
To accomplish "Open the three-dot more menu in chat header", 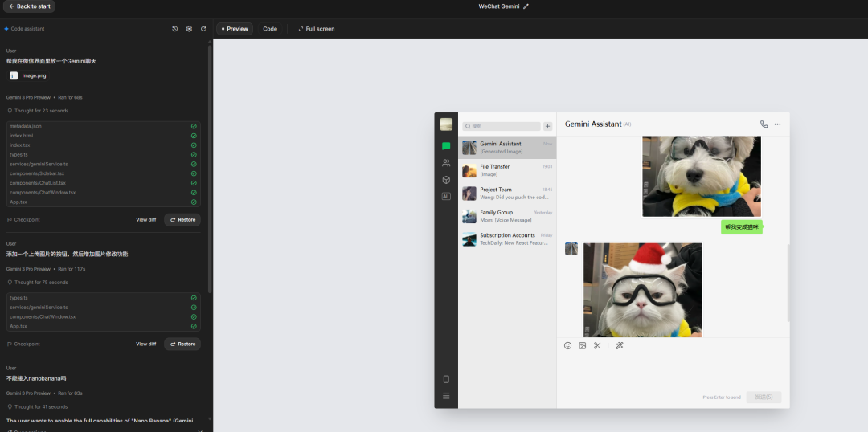I will pos(777,124).
